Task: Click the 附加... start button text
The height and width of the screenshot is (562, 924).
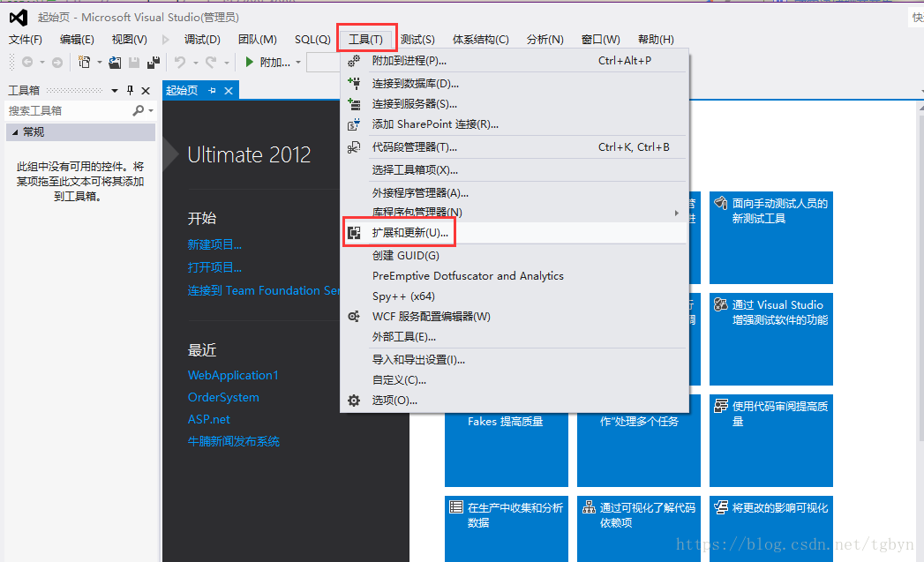Action: click(x=275, y=62)
